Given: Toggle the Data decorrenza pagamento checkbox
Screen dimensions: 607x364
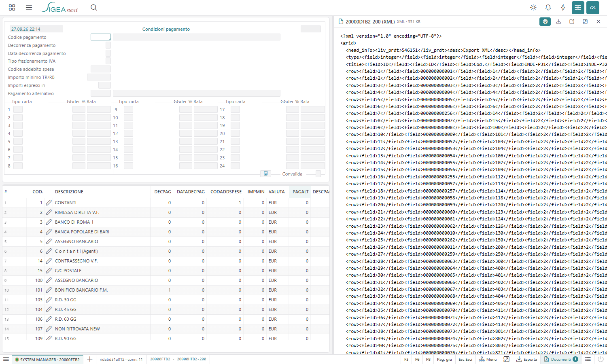Looking at the screenshot, I should pos(108,53).
